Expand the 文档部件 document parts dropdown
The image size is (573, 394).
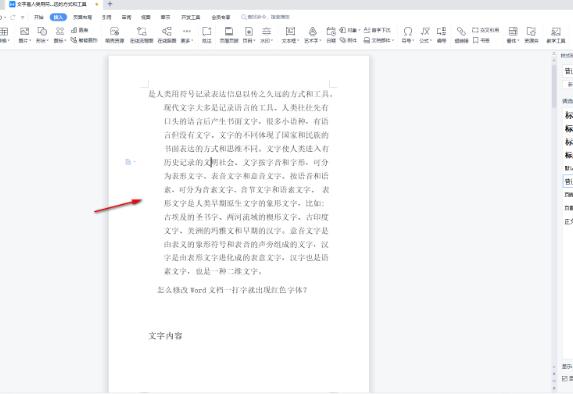[x=379, y=40]
